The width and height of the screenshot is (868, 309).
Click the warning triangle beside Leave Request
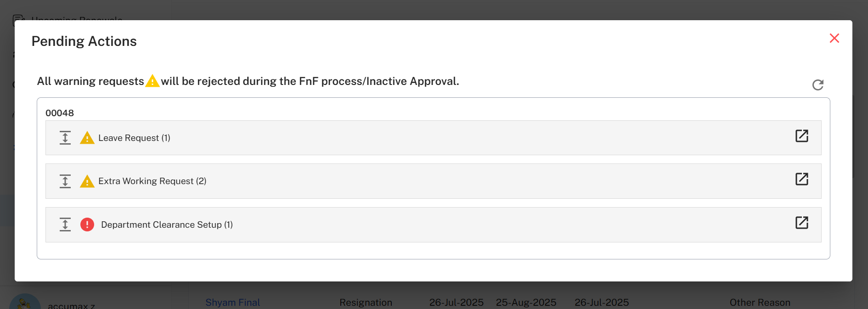[87, 137]
